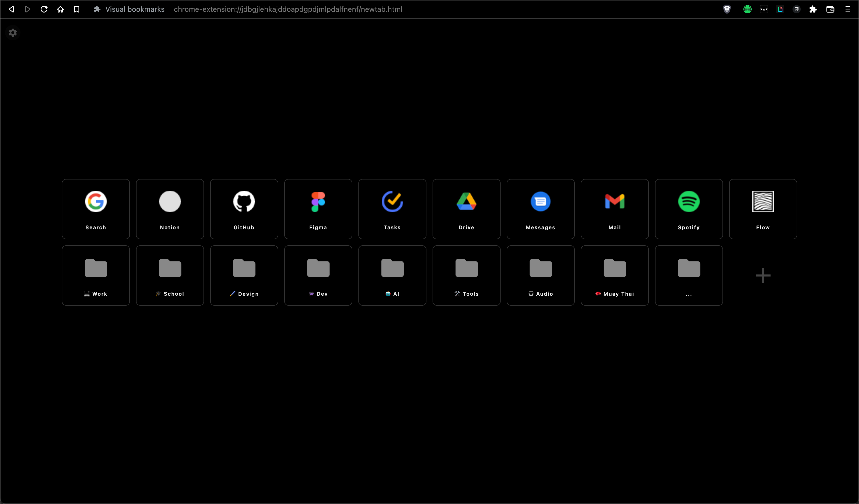Open the Tasks bookmark tile
The width and height of the screenshot is (859, 504).
tap(392, 209)
